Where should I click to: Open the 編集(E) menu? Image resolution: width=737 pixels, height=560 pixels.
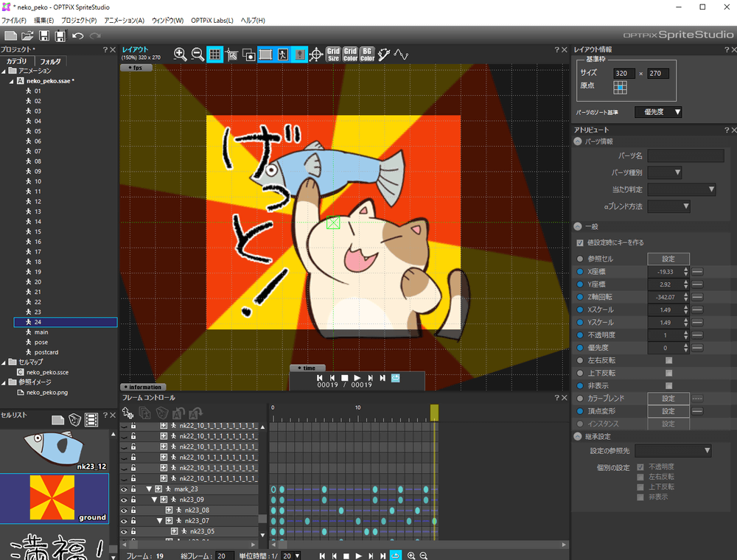pos(43,21)
